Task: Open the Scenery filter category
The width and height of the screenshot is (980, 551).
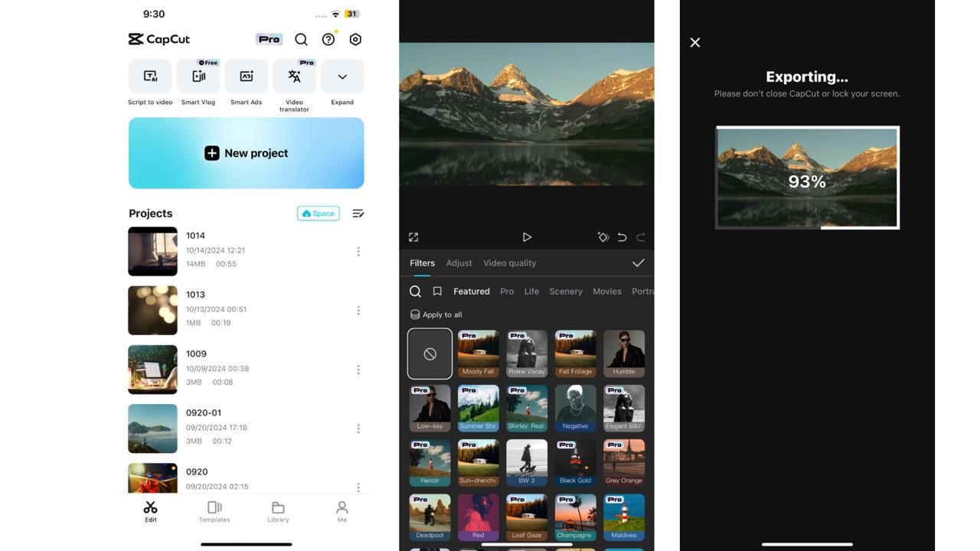Action: [x=565, y=291]
